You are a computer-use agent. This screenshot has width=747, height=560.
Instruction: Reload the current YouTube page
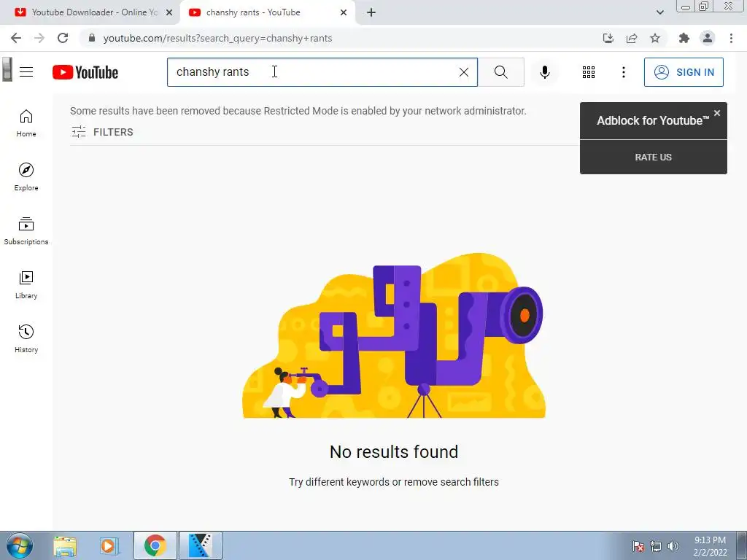(63, 38)
